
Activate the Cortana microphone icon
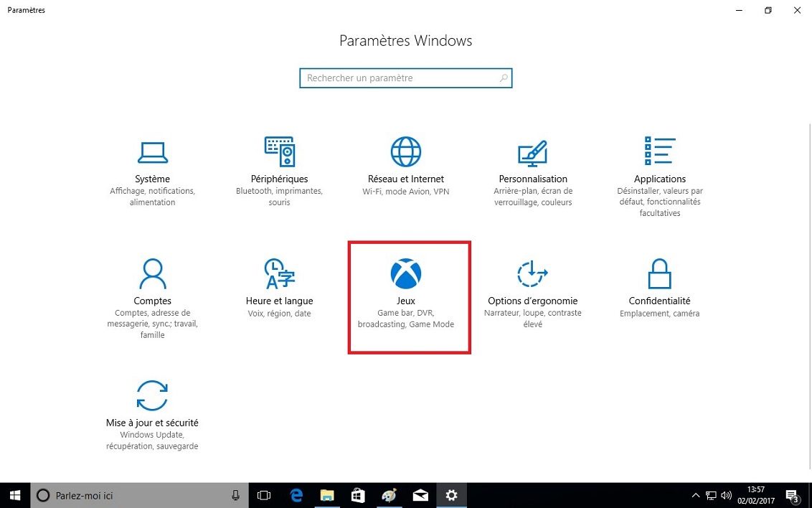pos(235,495)
